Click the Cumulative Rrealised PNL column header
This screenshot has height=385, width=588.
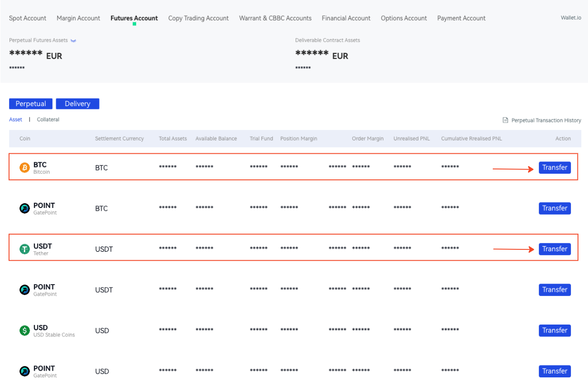tap(472, 138)
